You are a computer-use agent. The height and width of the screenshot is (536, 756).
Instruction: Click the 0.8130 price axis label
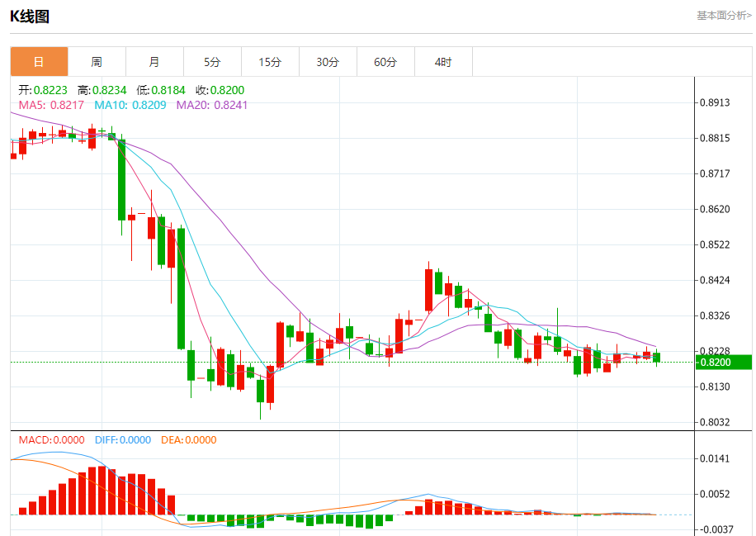click(x=715, y=387)
